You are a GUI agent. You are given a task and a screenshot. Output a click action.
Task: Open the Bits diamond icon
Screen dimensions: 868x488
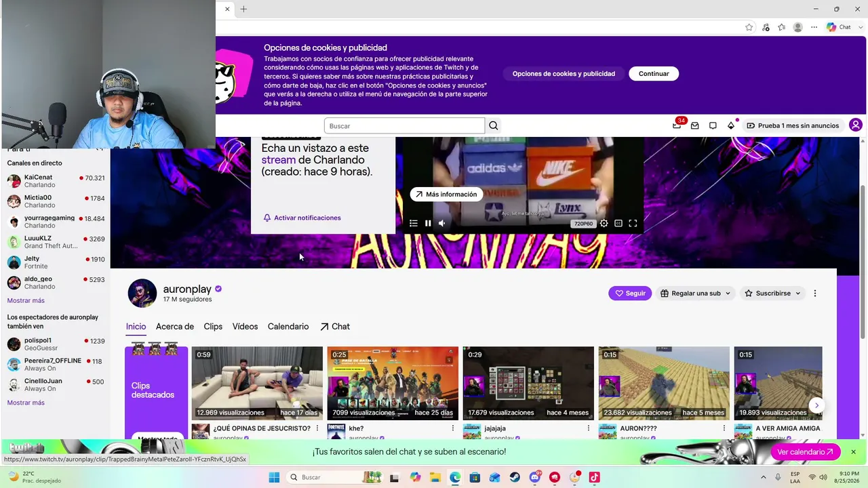pyautogui.click(x=731, y=125)
